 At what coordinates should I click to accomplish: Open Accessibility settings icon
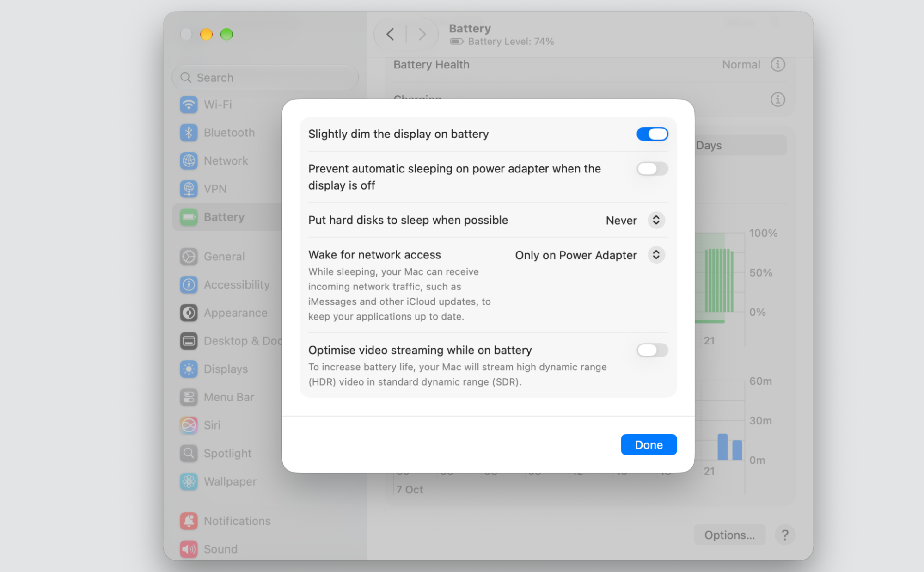tap(189, 285)
